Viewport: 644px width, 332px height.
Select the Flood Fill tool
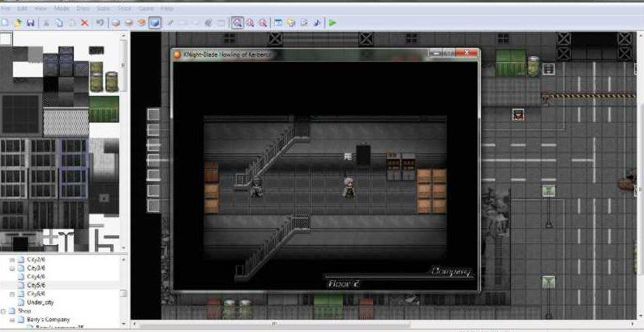pyautogui.click(x=208, y=23)
